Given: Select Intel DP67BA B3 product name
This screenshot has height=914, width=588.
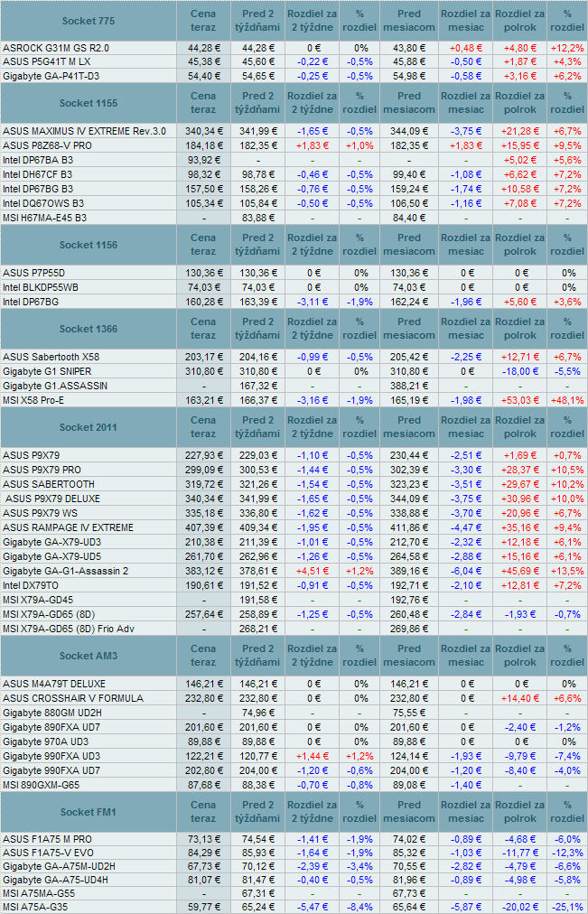Looking at the screenshot, I should pyautogui.click(x=38, y=160).
